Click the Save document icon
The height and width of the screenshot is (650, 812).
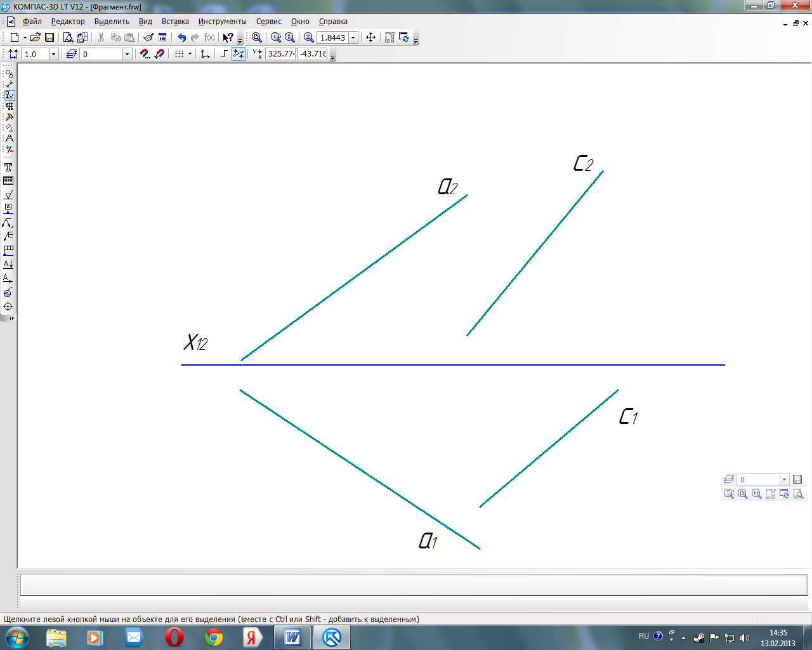pos(49,37)
